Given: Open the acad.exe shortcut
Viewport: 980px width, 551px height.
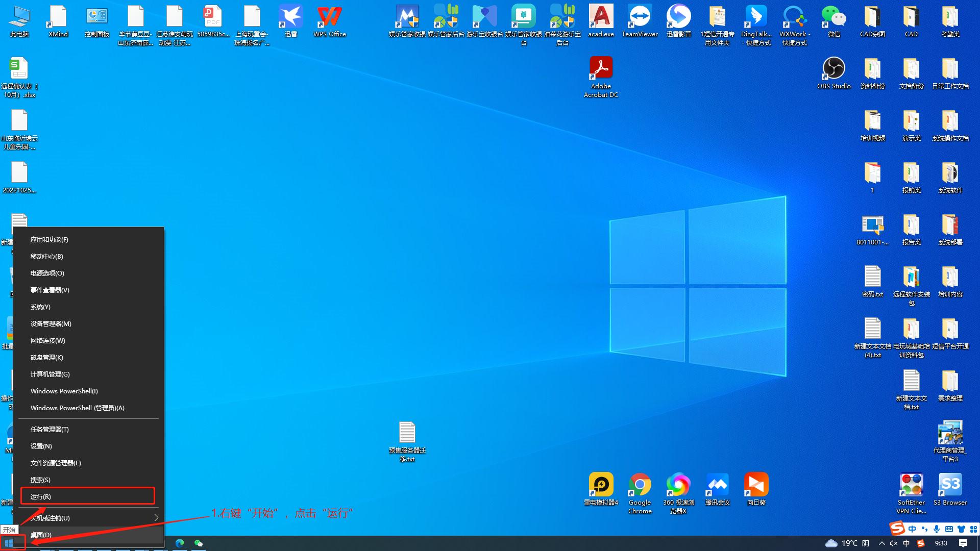Looking at the screenshot, I should pos(601,21).
